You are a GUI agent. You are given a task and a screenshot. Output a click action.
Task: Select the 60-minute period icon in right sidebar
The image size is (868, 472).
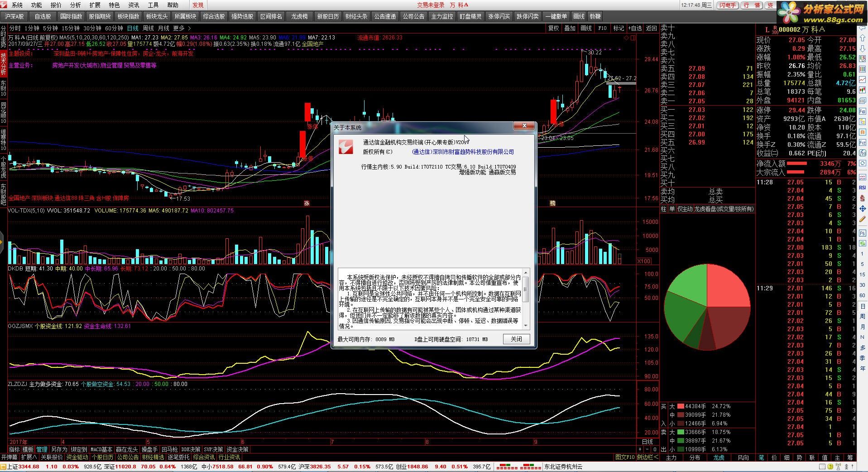click(x=863, y=295)
